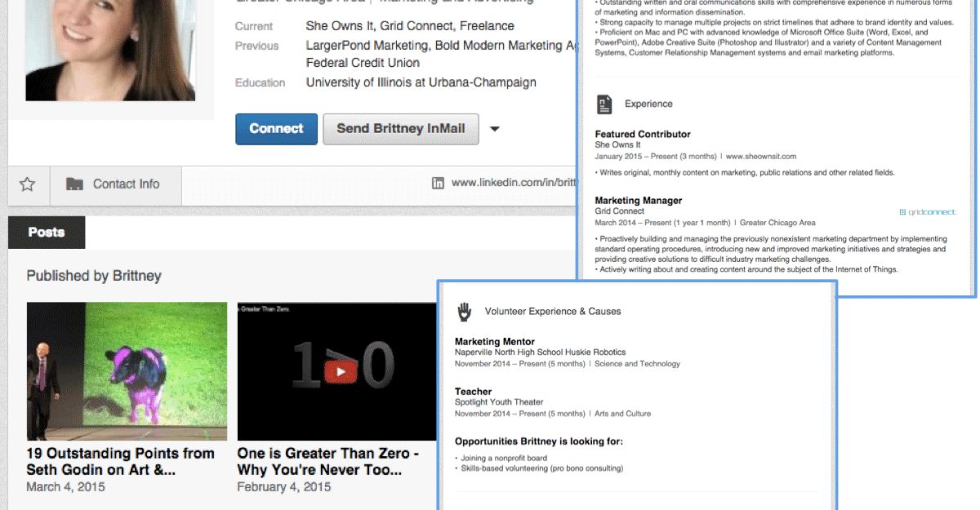Image resolution: width=980 pixels, height=510 pixels.
Task: Click Teacher volunteer role title
Action: (x=474, y=392)
